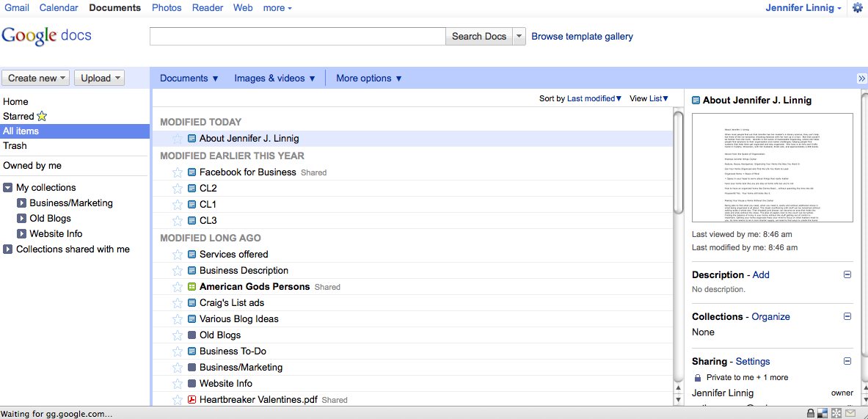Click the yellow star icon next to Starred
The height and width of the screenshot is (419, 868).
(42, 116)
